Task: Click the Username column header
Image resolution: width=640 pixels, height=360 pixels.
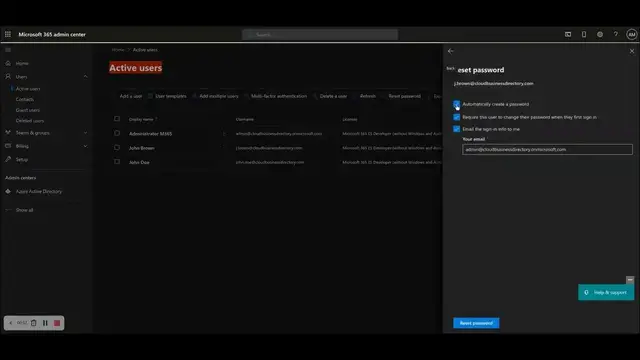Action: [245, 119]
